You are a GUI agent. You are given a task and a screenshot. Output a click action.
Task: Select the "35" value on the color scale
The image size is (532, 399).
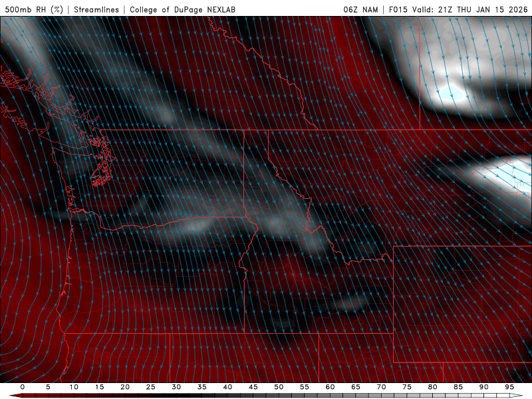pos(202,387)
